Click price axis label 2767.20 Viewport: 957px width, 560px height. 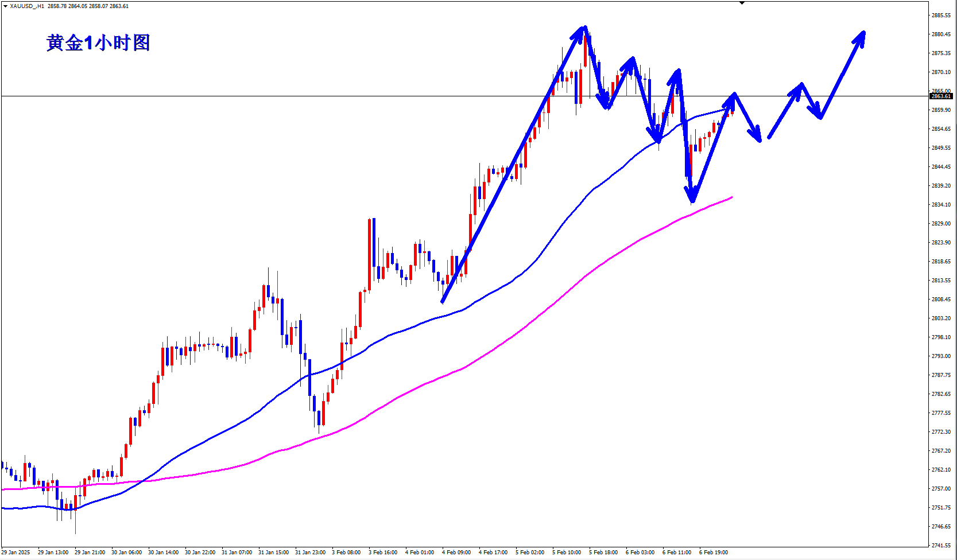tap(941, 451)
